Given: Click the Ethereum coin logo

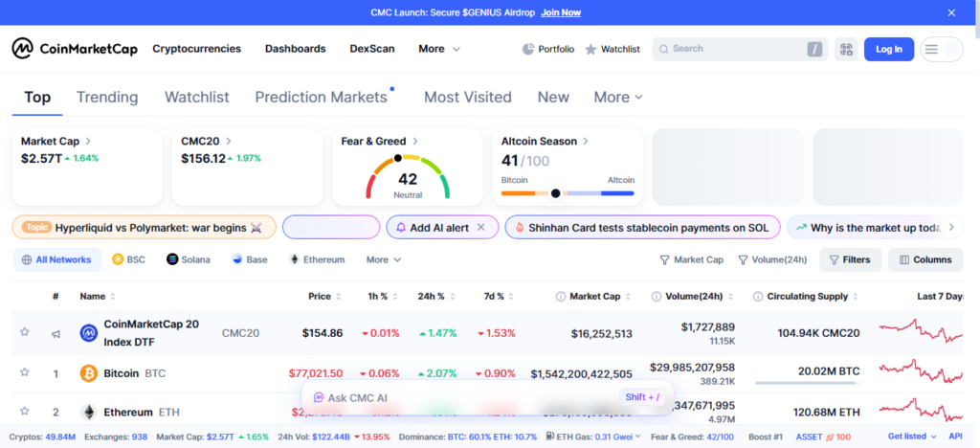Looking at the screenshot, I should coord(89,413).
